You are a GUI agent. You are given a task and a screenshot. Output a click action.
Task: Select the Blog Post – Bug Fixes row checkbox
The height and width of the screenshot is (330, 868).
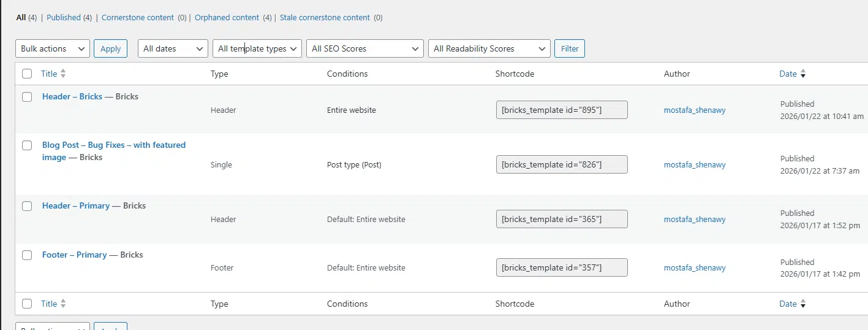(27, 145)
